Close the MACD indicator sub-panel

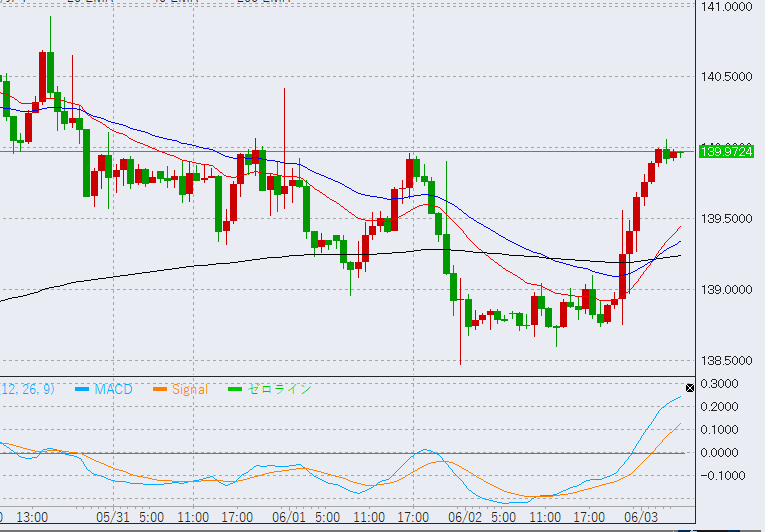[x=689, y=387]
